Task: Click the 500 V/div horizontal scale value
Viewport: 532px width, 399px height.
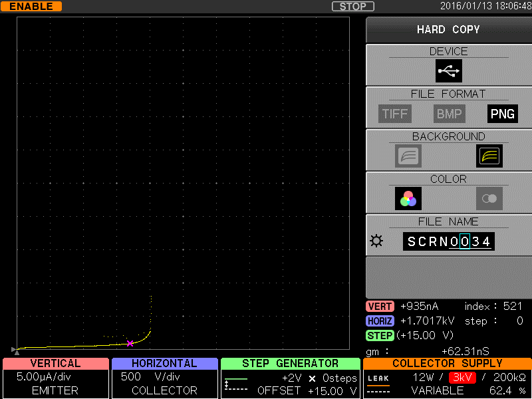Action: click(x=150, y=376)
